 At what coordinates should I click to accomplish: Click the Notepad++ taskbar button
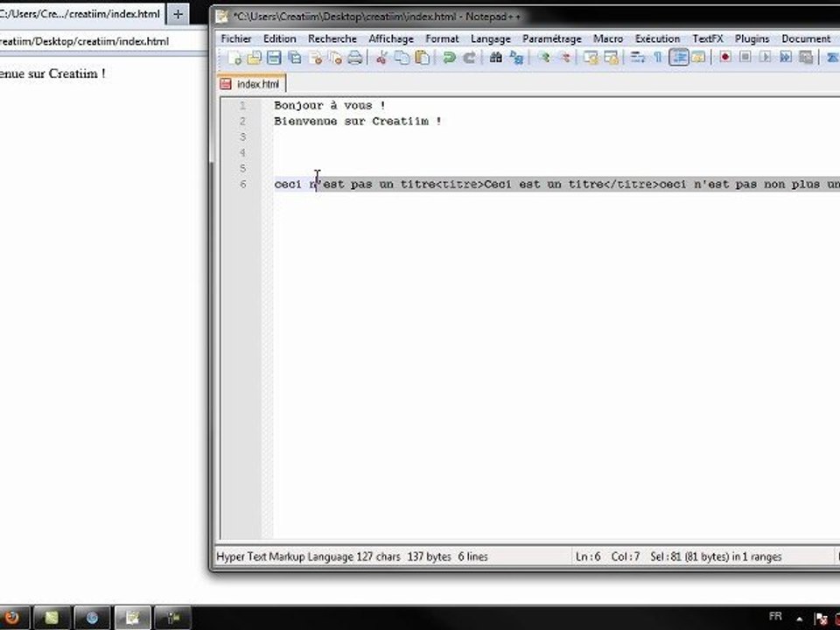pyautogui.click(x=132, y=618)
